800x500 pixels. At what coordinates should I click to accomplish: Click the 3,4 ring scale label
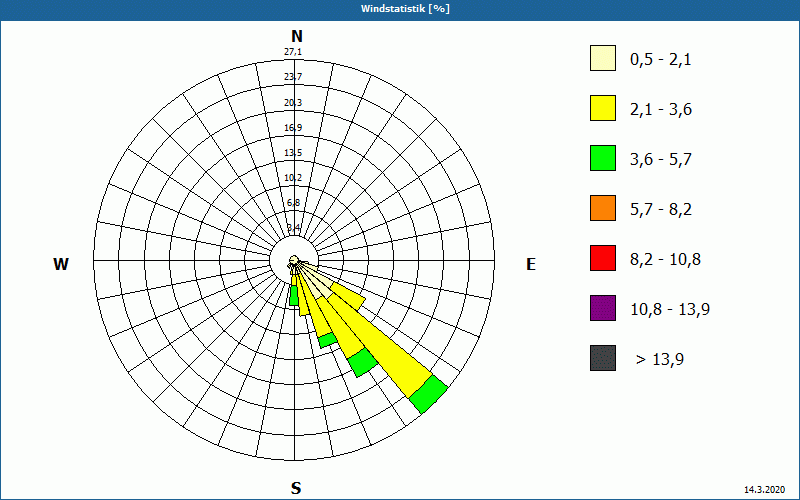tap(293, 227)
